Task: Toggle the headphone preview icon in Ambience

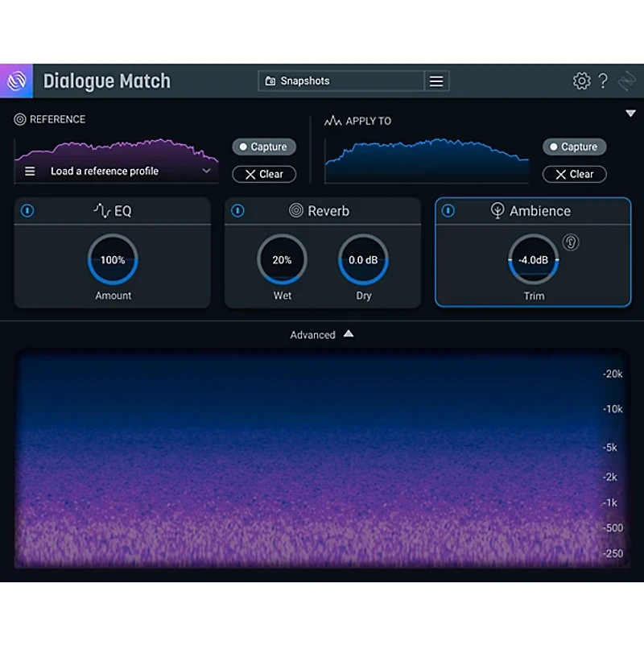Action: [x=571, y=242]
